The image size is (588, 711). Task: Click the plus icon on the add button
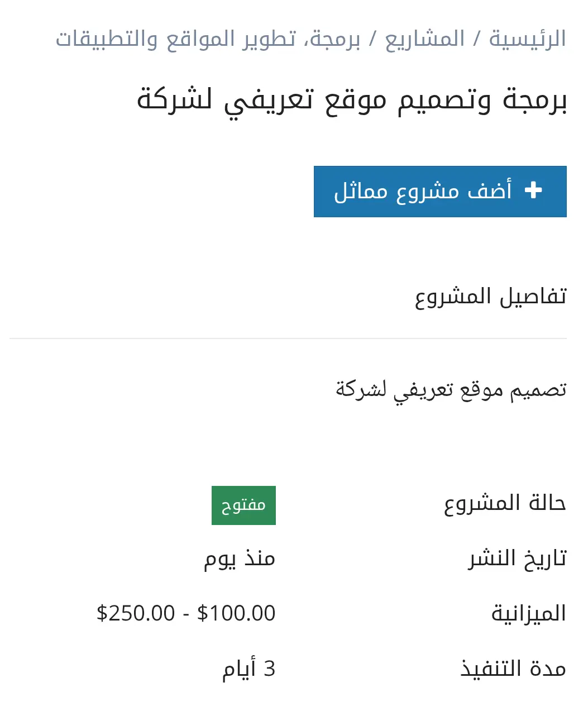(533, 190)
